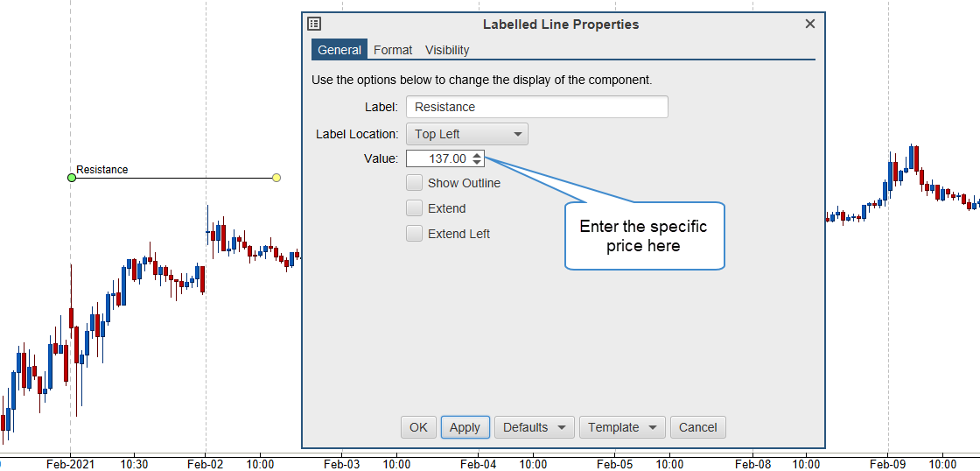
Task: Click the Apply button
Action: (465, 427)
